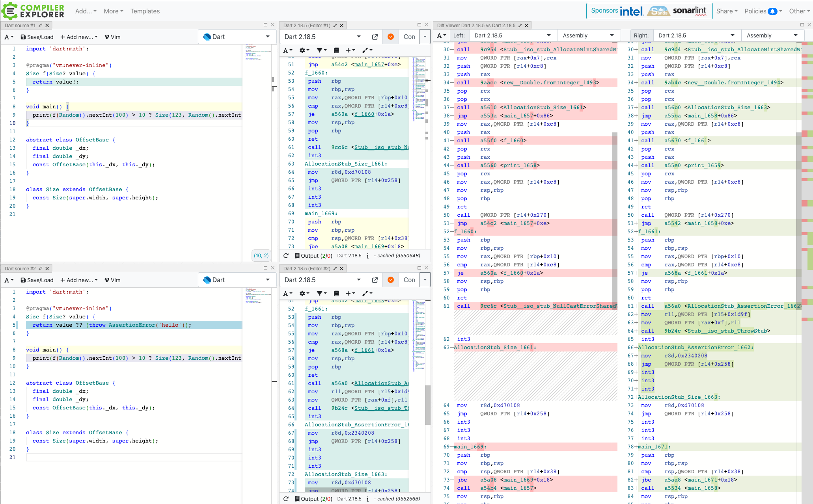The width and height of the screenshot is (813, 504).
Task: Open Editor #2 compiler pop-out icon
Action: pyautogui.click(x=375, y=280)
